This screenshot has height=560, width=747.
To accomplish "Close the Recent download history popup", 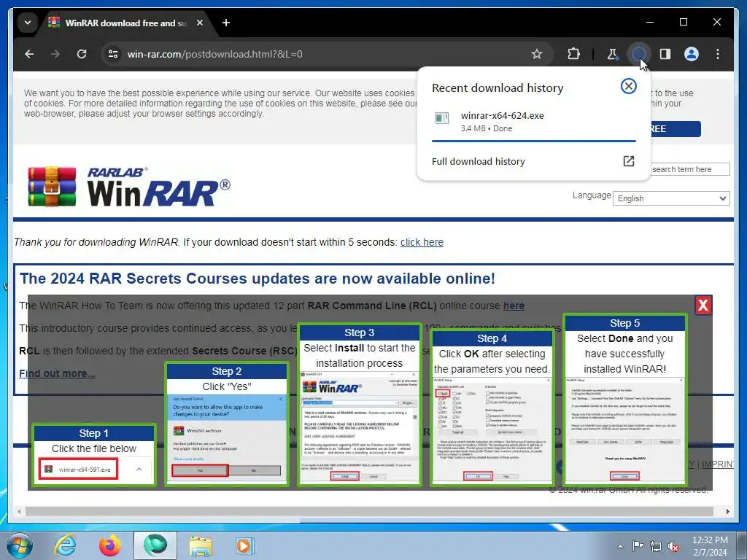I will (628, 86).
